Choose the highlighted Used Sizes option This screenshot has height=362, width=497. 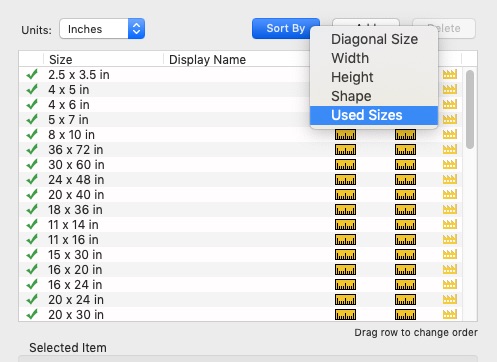coord(374,115)
